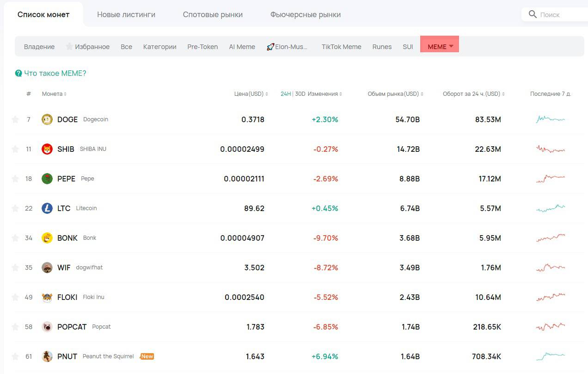Image resolution: width=588 pixels, height=374 pixels.
Task: Select the Избранное filter
Action: pos(88,47)
